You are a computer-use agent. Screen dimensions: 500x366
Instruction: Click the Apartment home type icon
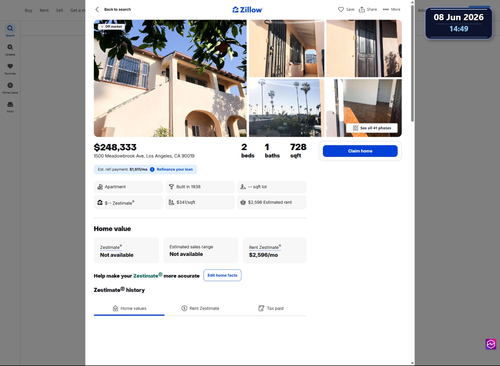pyautogui.click(x=100, y=187)
